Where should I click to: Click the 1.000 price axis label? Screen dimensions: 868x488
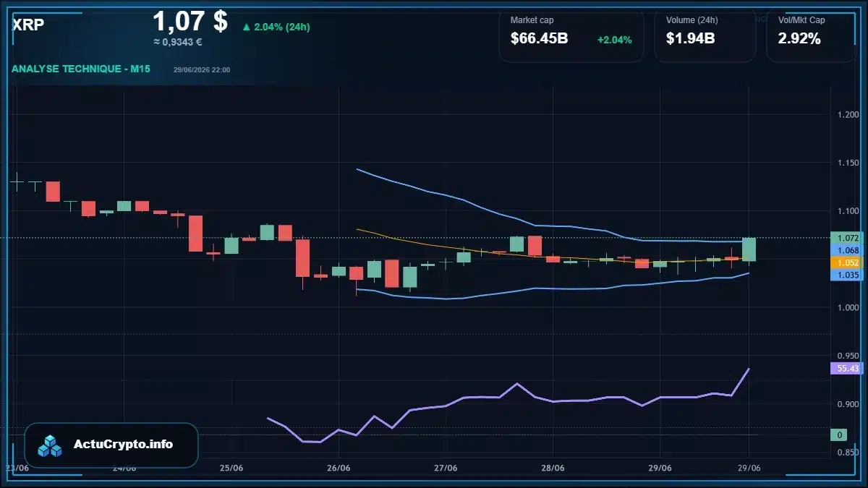[848, 308]
